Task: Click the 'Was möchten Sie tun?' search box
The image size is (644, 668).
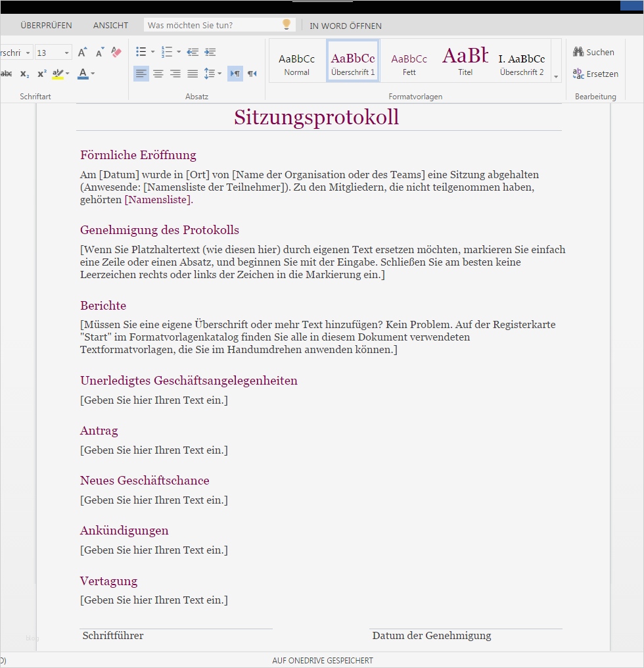Action: click(217, 24)
